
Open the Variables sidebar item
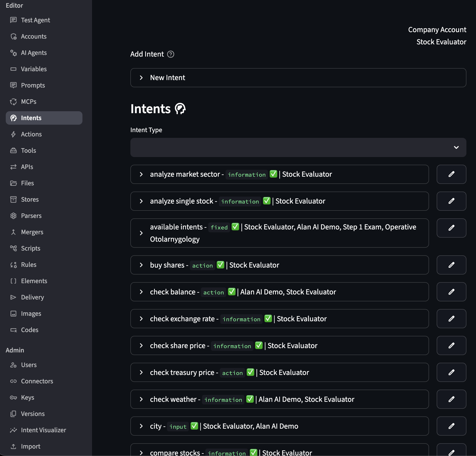(34, 69)
